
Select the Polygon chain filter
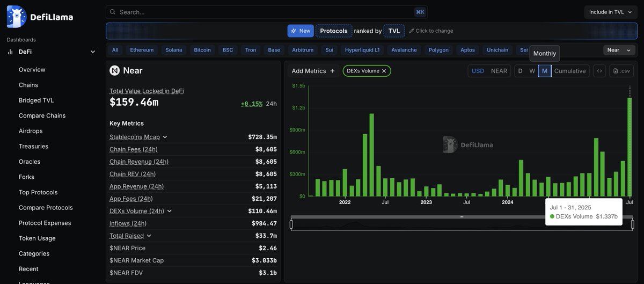tap(438, 50)
